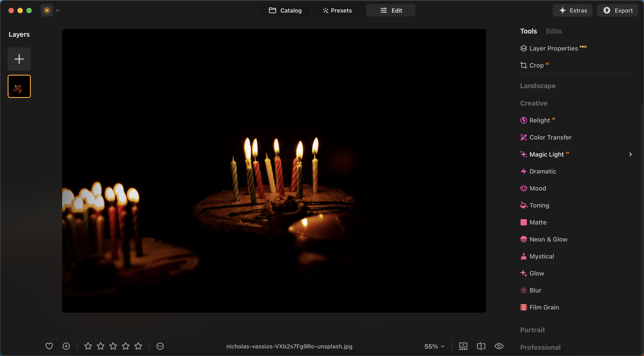
Task: Toggle the eye preview of original image
Action: 499,346
